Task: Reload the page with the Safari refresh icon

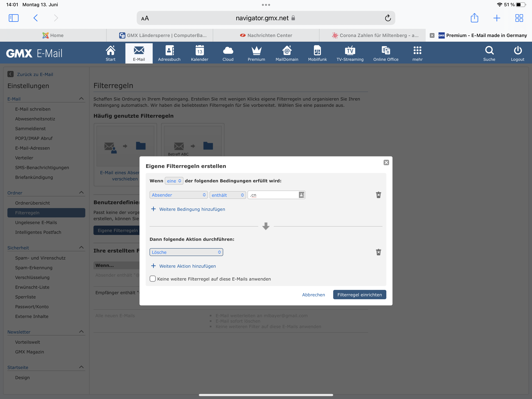Action: tap(388, 18)
